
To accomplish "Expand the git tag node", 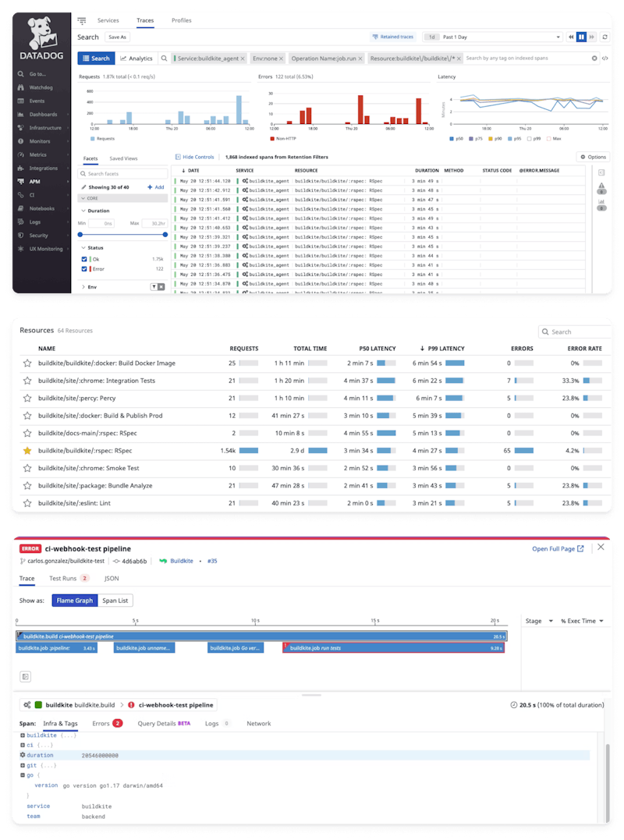I will (x=23, y=765).
